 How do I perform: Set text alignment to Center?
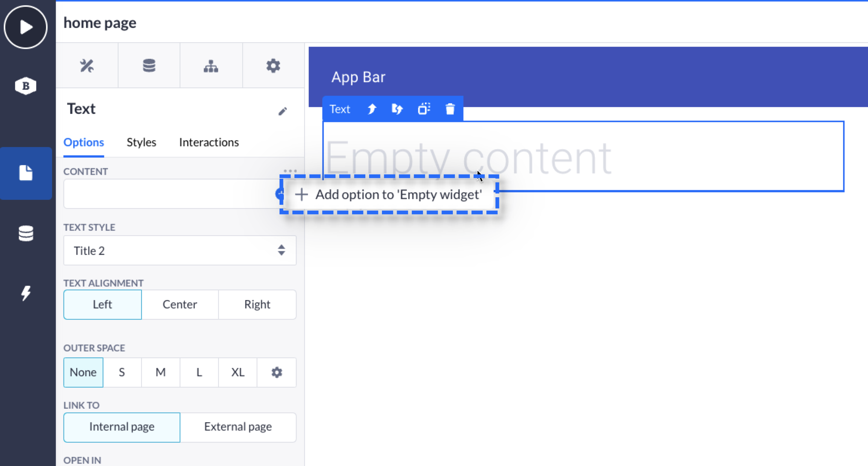(180, 305)
